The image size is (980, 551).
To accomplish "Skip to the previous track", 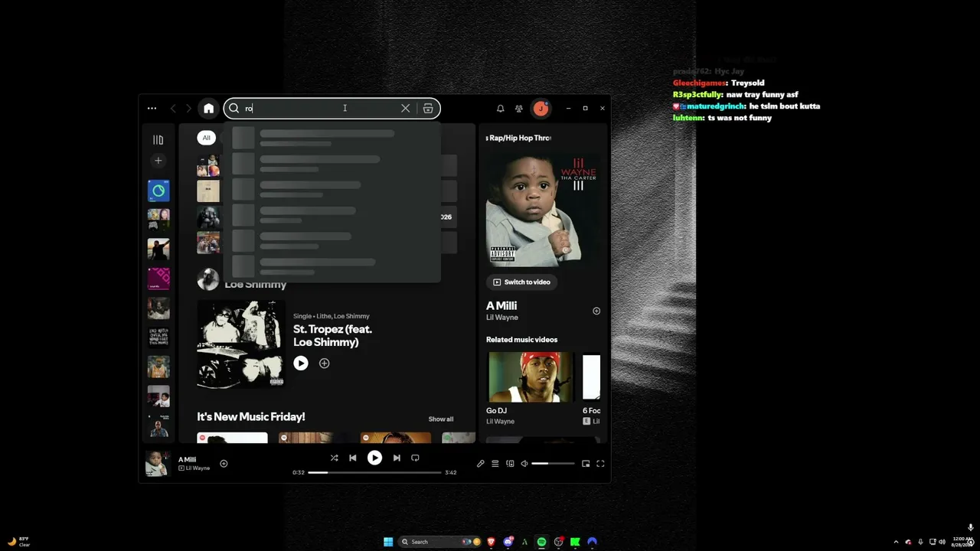I will (352, 458).
